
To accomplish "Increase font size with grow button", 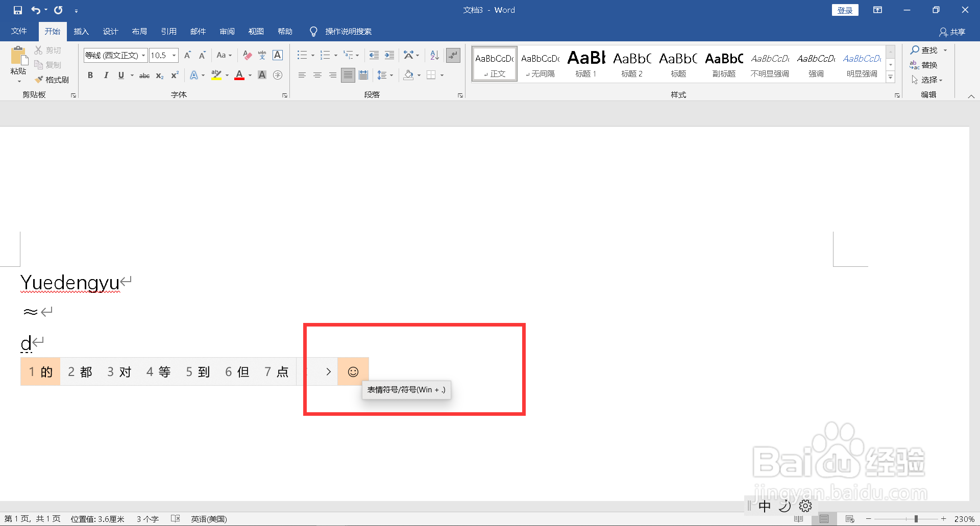I will point(188,55).
